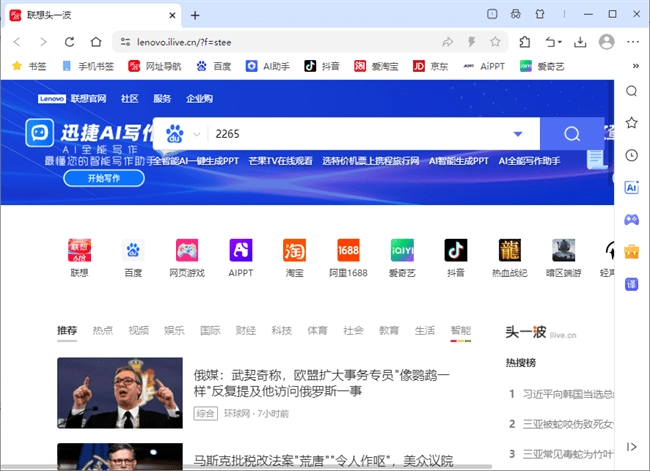Open the extensions puzzle icon
Image resolution: width=650 pixels, height=471 pixels.
525,42
